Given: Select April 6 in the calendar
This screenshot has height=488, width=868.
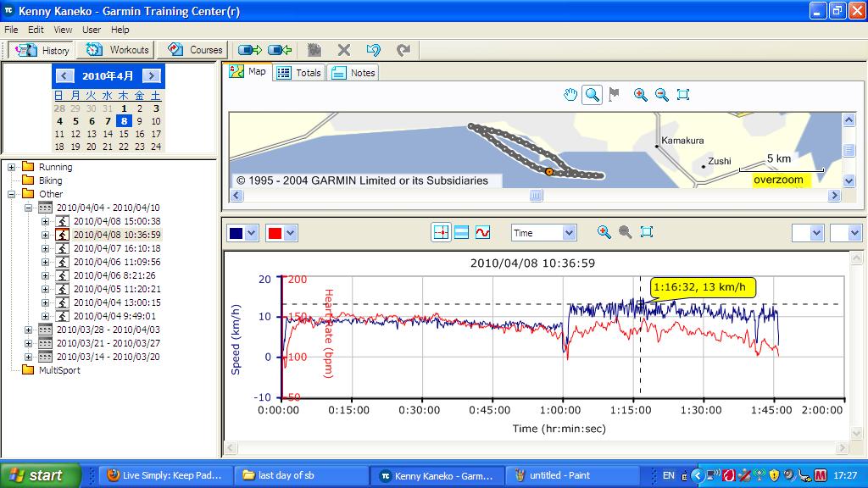Looking at the screenshot, I should pos(92,121).
